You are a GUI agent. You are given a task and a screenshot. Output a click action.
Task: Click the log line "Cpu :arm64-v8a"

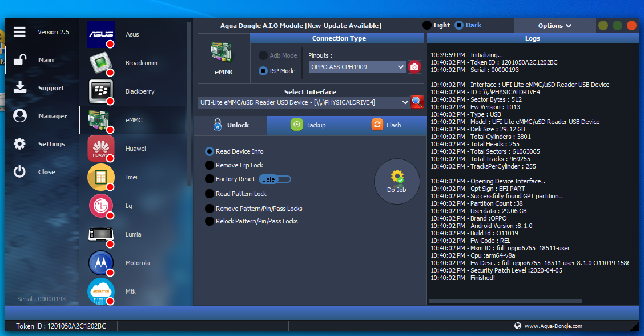473,255
